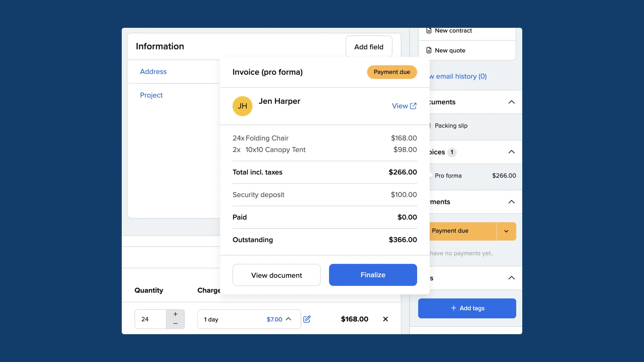644x362 pixels.
Task: Switch to the Address section
Action: tap(153, 71)
